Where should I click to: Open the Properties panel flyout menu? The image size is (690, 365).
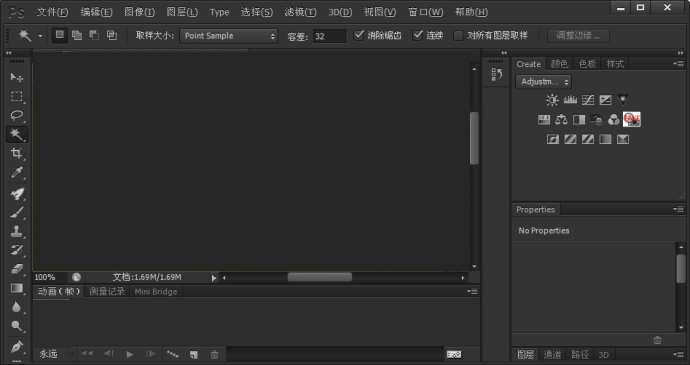(x=679, y=210)
